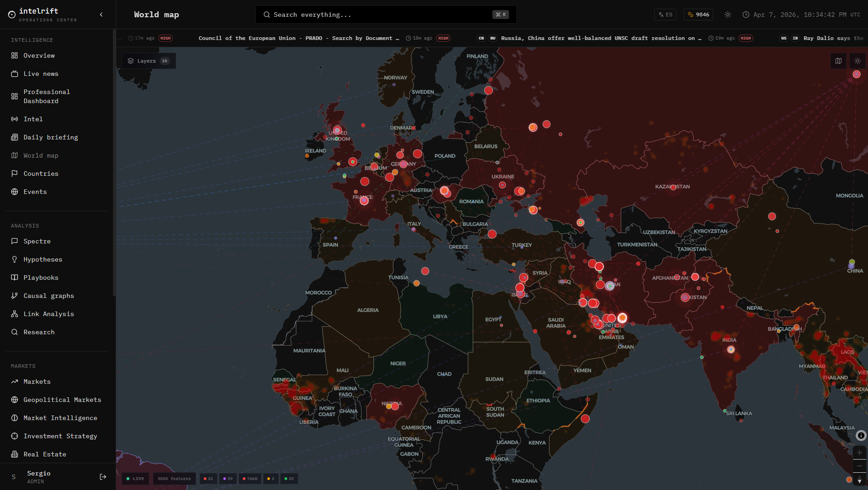Image resolution: width=868 pixels, height=490 pixels.
Task: Toggle map brightness with the sun button on the map
Action: click(858, 61)
